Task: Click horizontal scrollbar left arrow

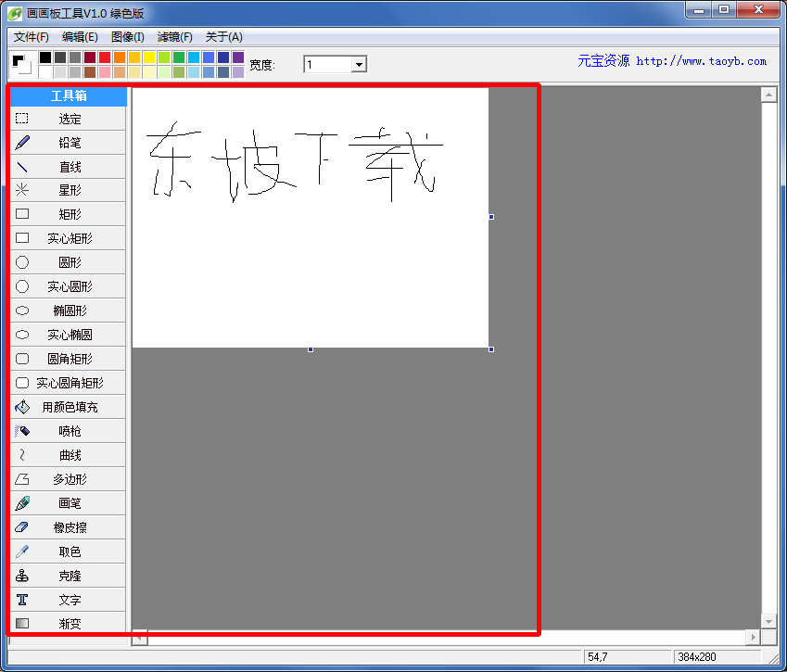Action: pos(140,639)
